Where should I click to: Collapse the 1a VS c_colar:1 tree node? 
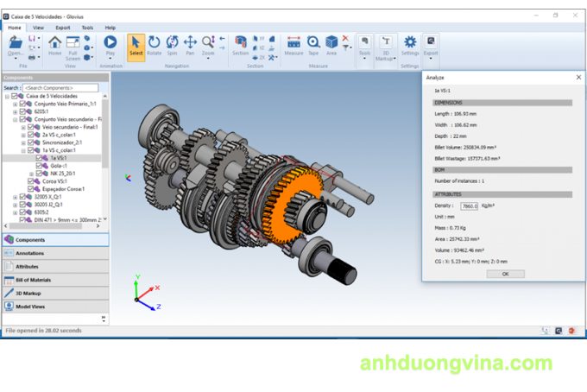click(22, 150)
